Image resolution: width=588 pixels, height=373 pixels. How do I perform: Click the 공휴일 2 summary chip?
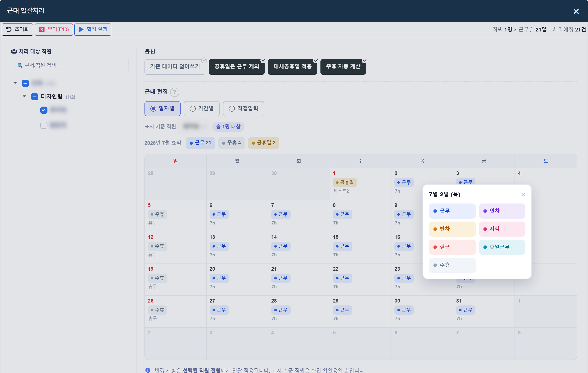click(x=264, y=143)
